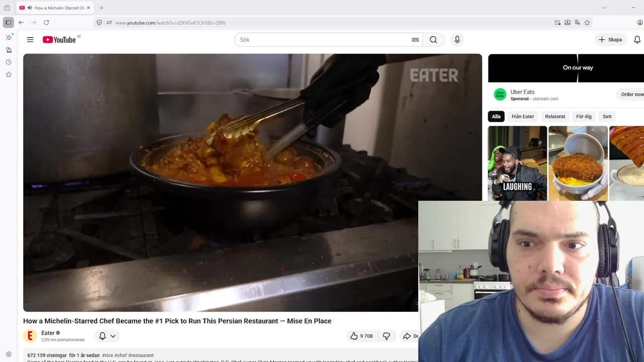Share the video using the arrow button
644x362 pixels.
tap(409, 336)
